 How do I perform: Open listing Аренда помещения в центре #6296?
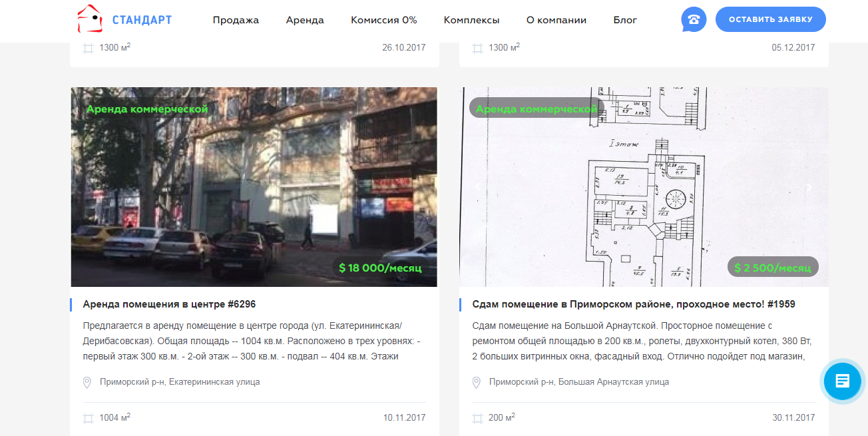click(x=169, y=304)
